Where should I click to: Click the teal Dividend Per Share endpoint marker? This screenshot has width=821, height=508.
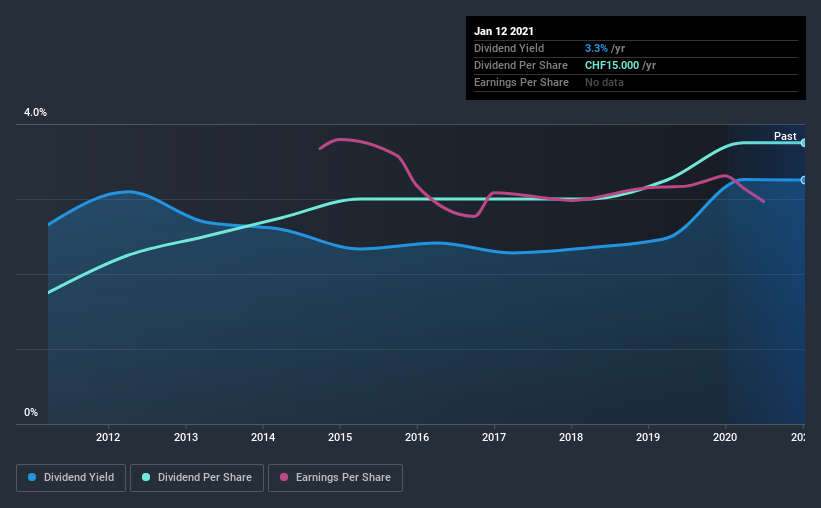804,142
